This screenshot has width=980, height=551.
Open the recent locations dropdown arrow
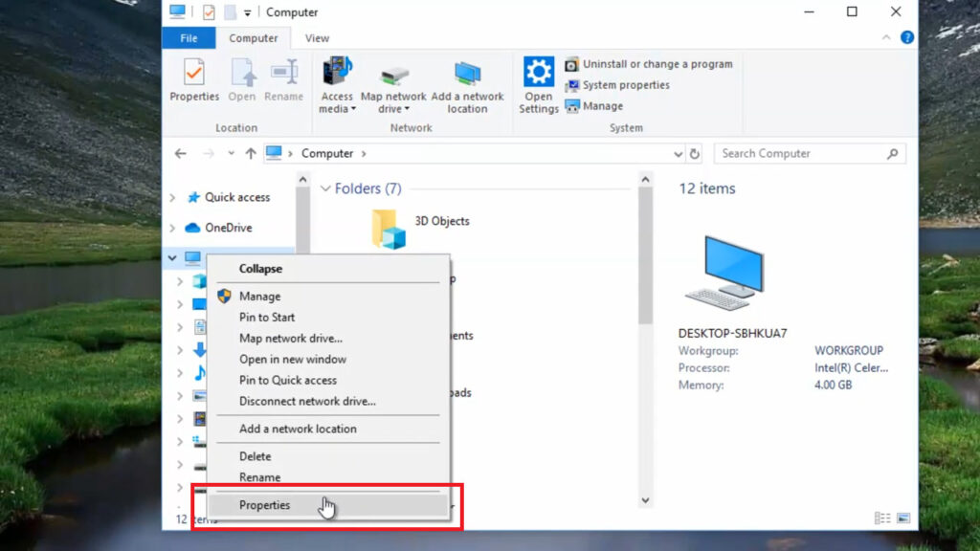[231, 153]
